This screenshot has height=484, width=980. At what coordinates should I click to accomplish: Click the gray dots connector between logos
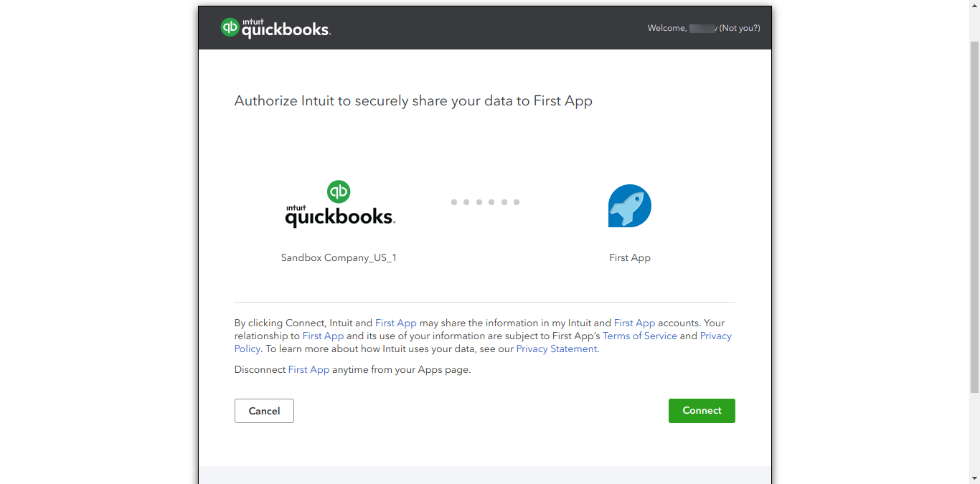coord(485,202)
